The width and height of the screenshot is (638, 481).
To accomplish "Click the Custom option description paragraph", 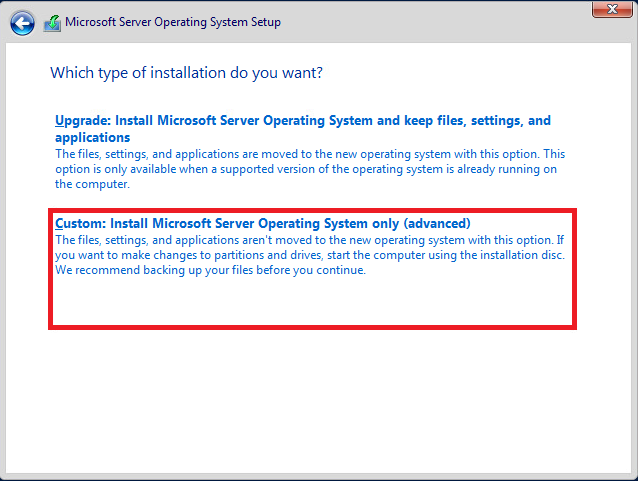I will [310, 255].
